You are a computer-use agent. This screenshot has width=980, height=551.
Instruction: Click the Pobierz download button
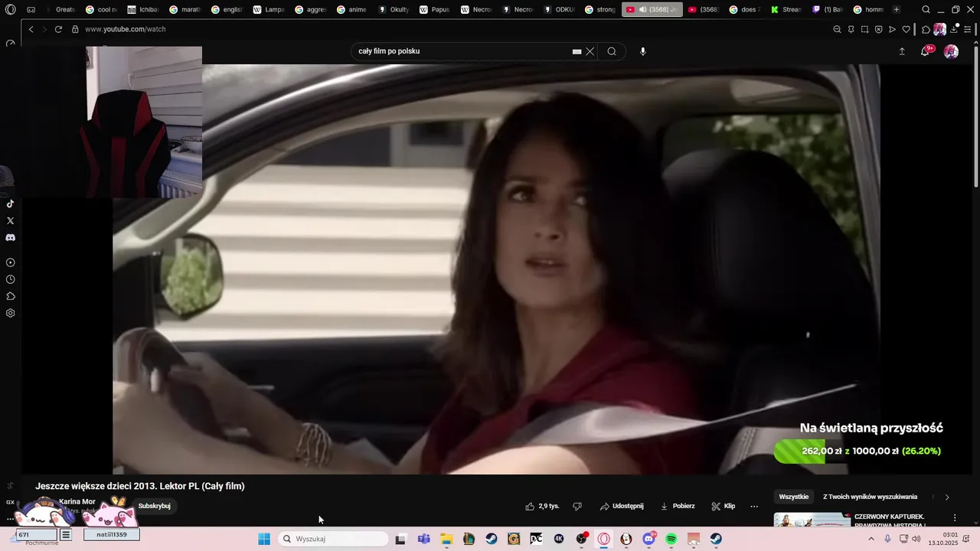[x=678, y=506]
